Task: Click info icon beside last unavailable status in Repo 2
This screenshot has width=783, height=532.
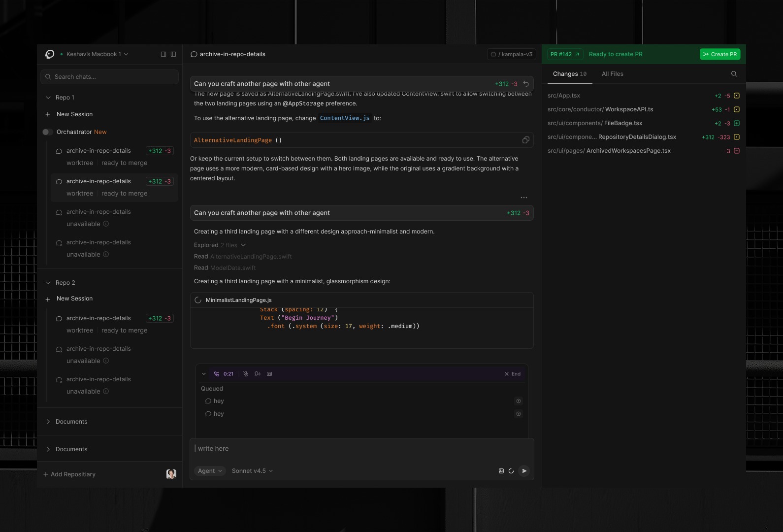Action: point(106,392)
